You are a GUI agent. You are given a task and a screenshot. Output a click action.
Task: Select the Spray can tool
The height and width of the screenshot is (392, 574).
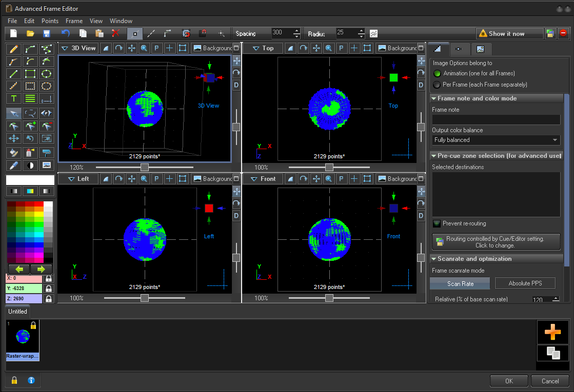[x=30, y=153]
